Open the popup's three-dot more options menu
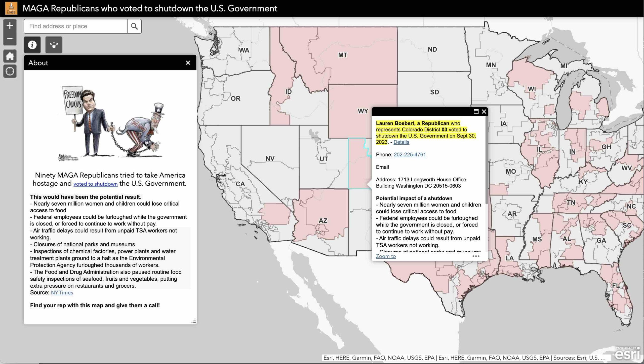644x364 pixels. point(476,256)
